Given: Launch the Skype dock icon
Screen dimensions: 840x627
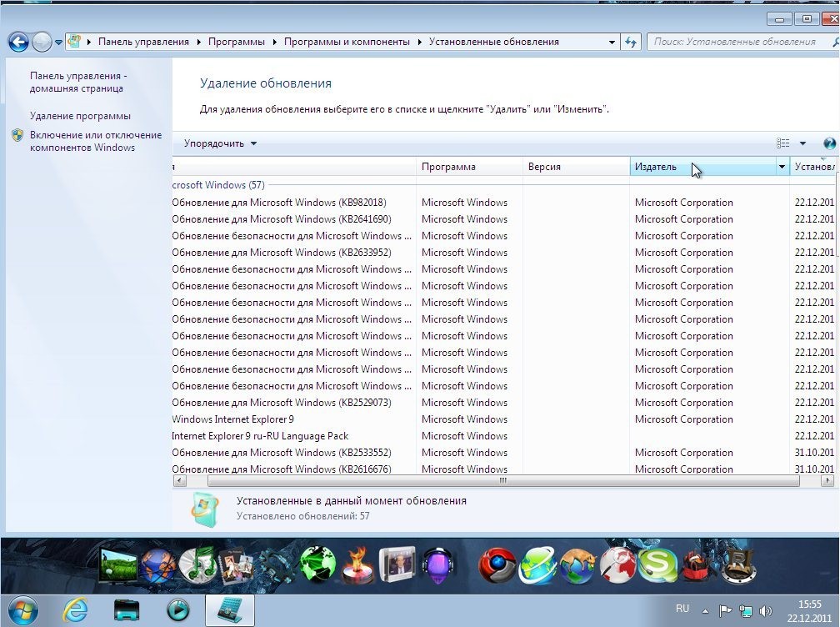Looking at the screenshot, I should click(x=658, y=566).
